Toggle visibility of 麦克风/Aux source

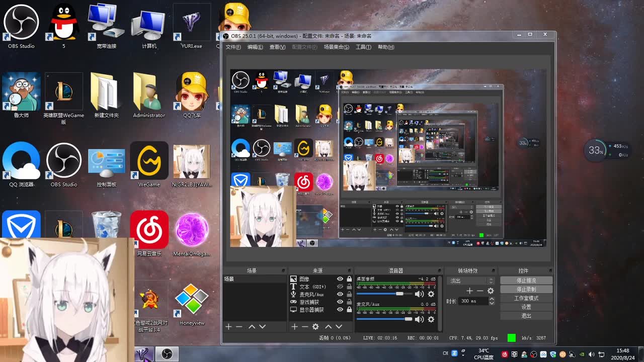pyautogui.click(x=340, y=294)
